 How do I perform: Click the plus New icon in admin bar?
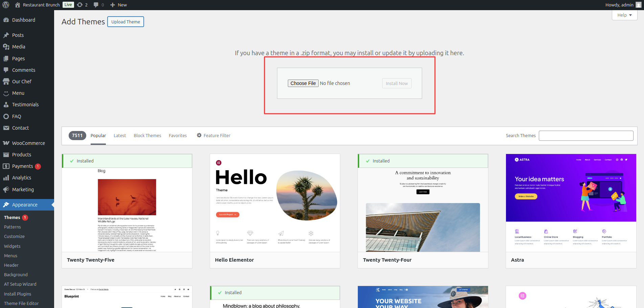coord(113,5)
